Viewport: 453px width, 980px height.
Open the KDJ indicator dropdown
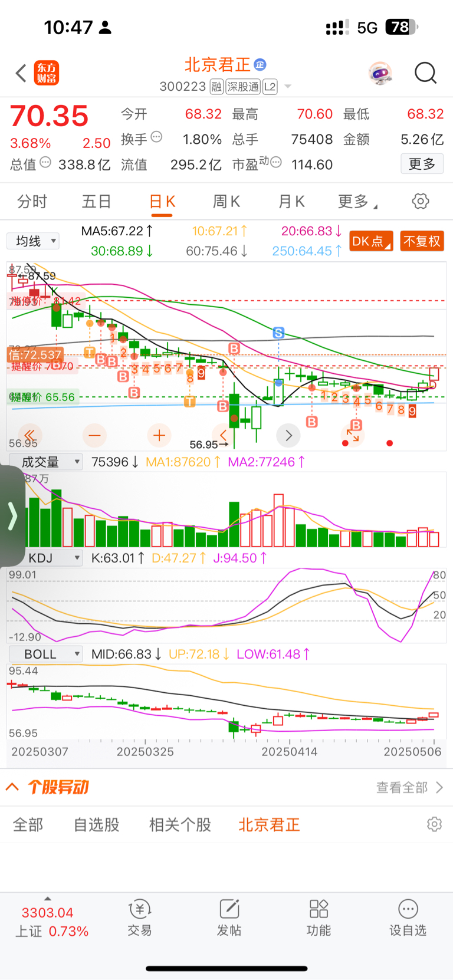coord(45,558)
